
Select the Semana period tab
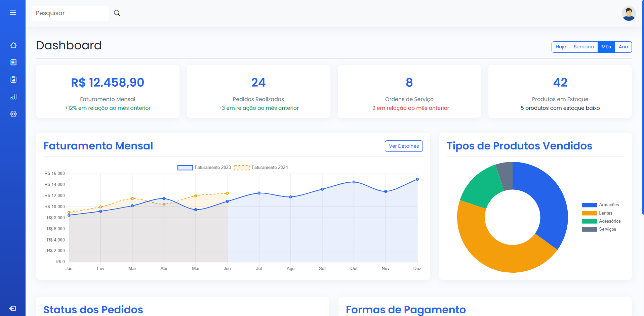click(583, 47)
